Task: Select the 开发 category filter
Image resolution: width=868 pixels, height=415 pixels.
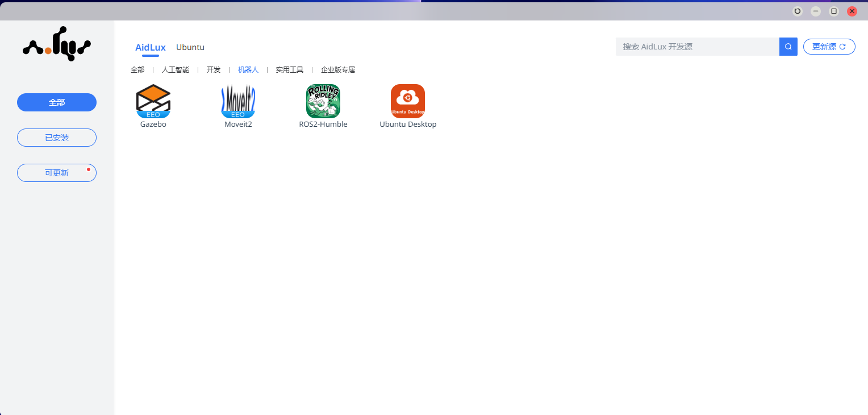Action: (x=214, y=70)
